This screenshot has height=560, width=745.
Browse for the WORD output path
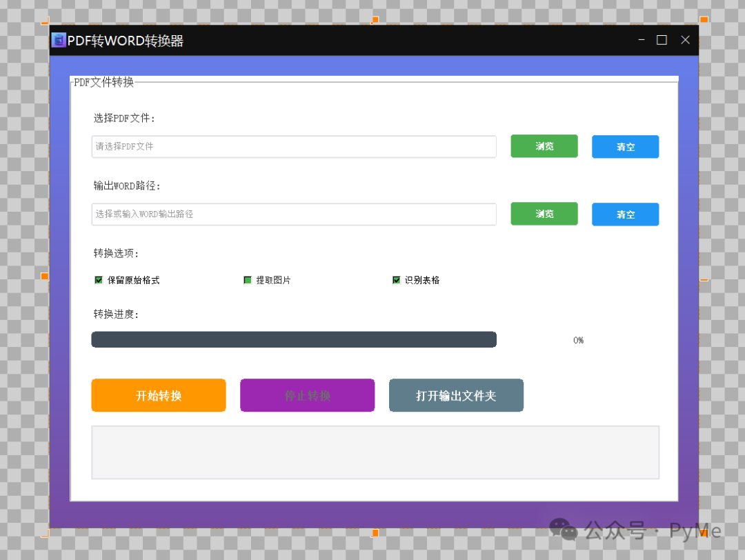point(544,214)
